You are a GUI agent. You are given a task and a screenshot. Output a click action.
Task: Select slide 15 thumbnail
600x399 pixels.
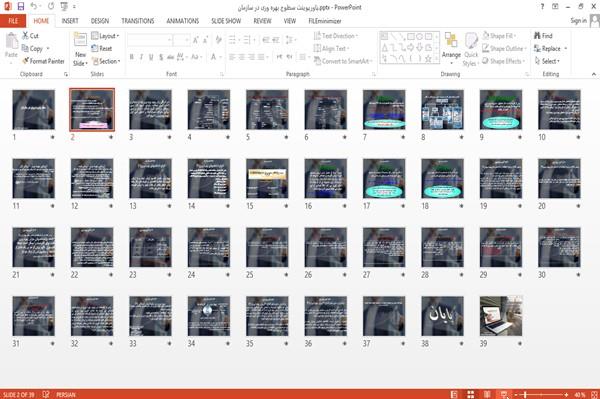267,178
